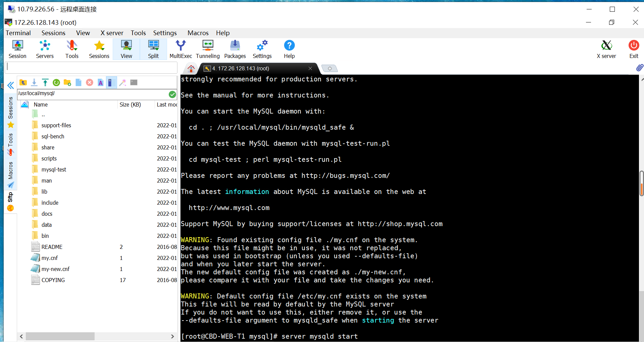Confirm path with the green checkmark
Viewport: 644px width, 342px height.
tap(172, 94)
